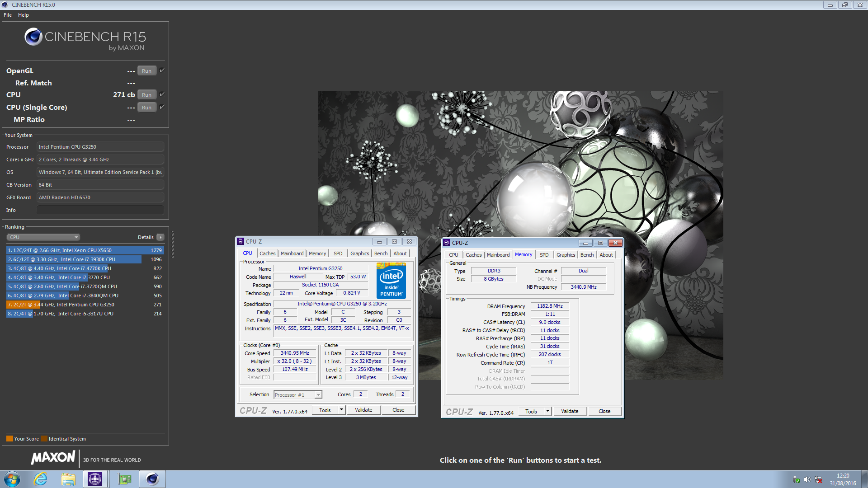Click the MAXON logo at the bottom left
This screenshot has width=868, height=488.
[53, 457]
